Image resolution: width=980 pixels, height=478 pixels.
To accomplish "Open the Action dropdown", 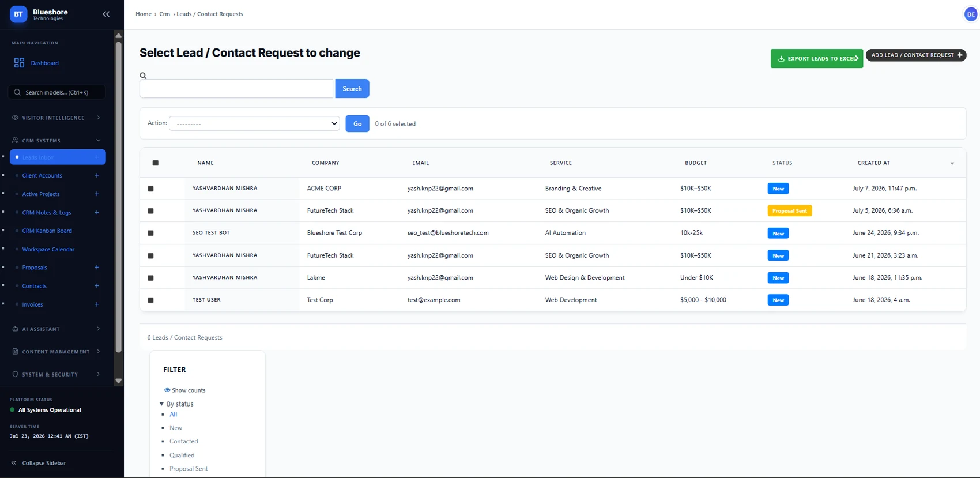I will 254,123.
